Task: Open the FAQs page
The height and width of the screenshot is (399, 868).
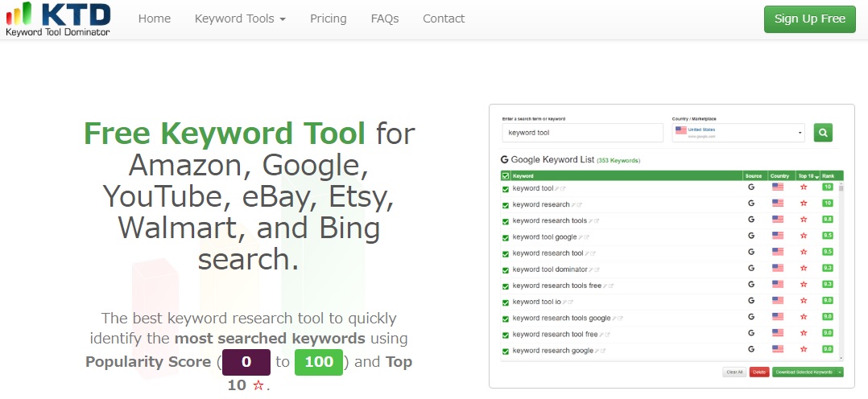Action: click(385, 19)
